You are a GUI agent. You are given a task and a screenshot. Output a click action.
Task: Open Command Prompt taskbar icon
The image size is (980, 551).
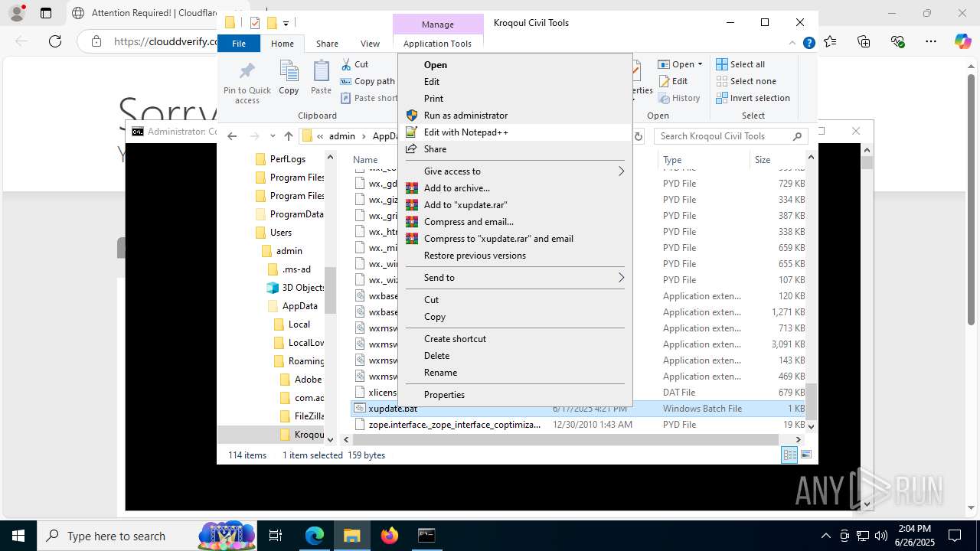(426, 536)
